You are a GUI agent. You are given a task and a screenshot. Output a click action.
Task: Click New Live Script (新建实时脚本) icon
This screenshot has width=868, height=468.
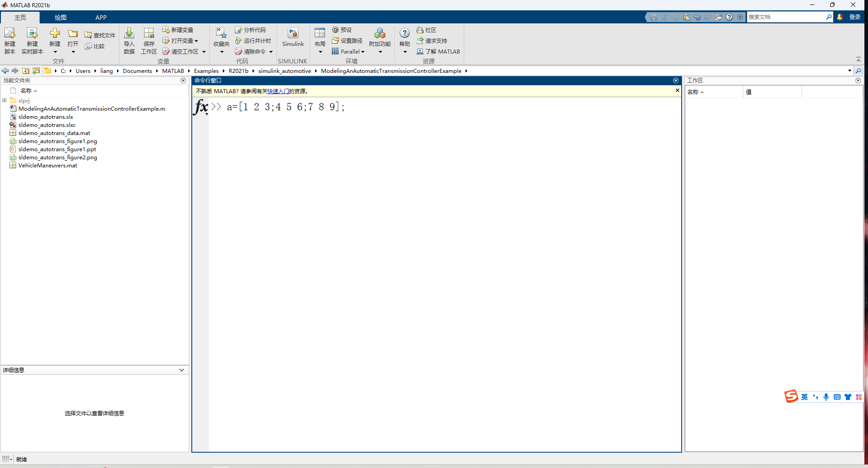pos(32,34)
